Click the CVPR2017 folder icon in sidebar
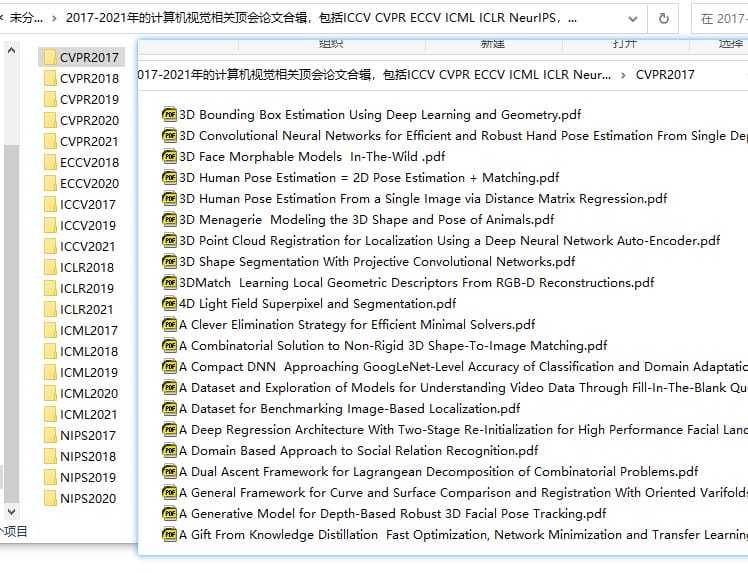Image resolution: width=748 pixels, height=573 pixels. [x=50, y=57]
